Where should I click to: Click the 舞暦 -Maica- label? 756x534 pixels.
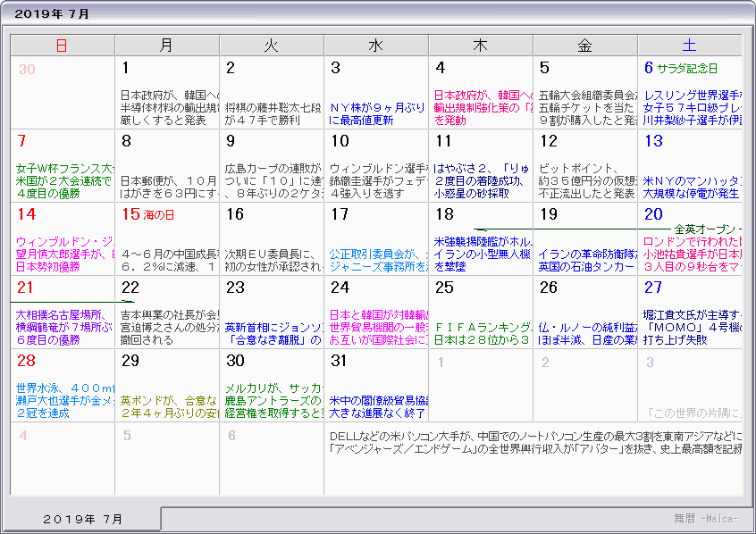tap(705, 518)
